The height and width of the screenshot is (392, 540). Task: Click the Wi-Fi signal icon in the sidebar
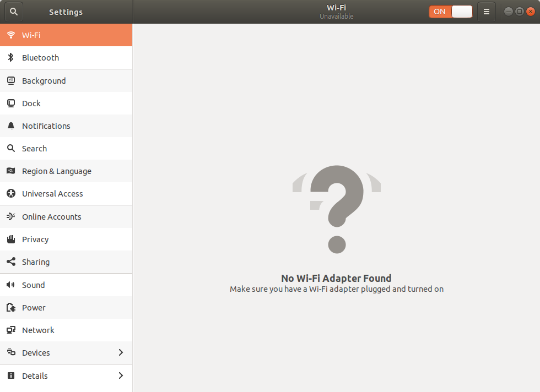[x=11, y=35]
